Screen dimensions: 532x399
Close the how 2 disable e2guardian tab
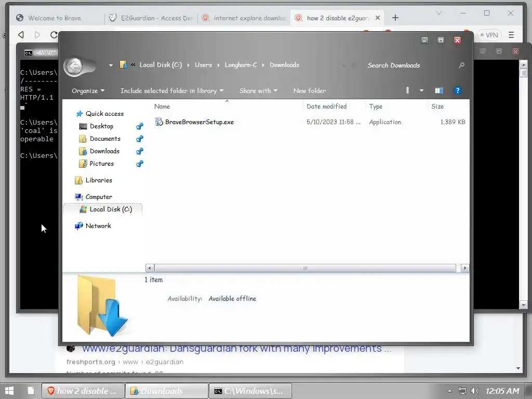[377, 18]
